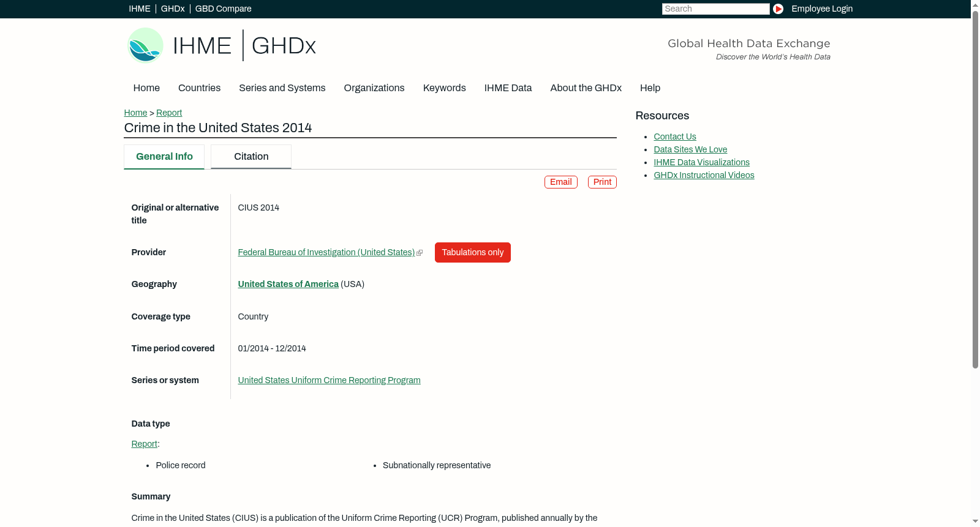Open Series and Systems menu
The height and width of the screenshot is (527, 980).
pos(282,88)
